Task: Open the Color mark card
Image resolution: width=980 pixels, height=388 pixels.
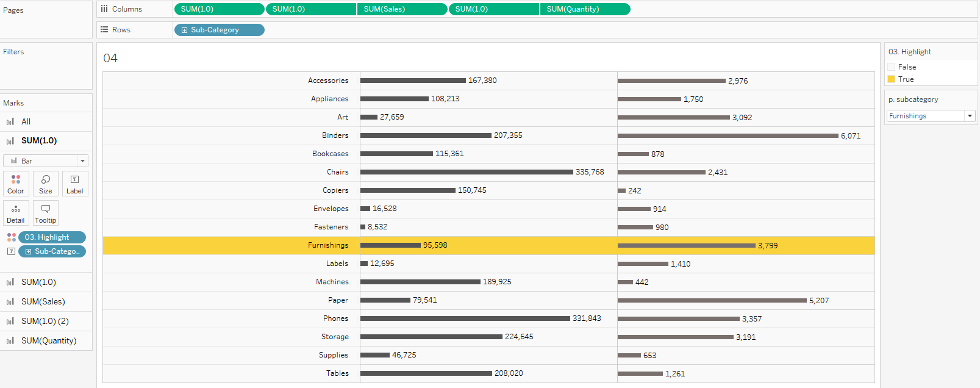Action: coord(16,184)
